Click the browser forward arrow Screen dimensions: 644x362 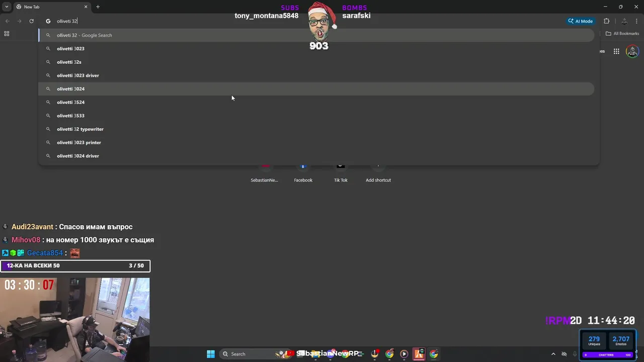19,21
